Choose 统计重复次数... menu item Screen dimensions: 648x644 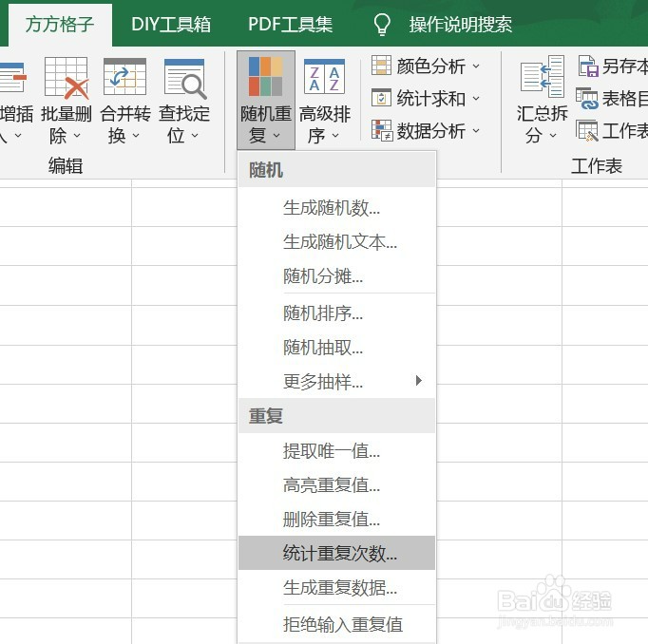click(x=336, y=553)
